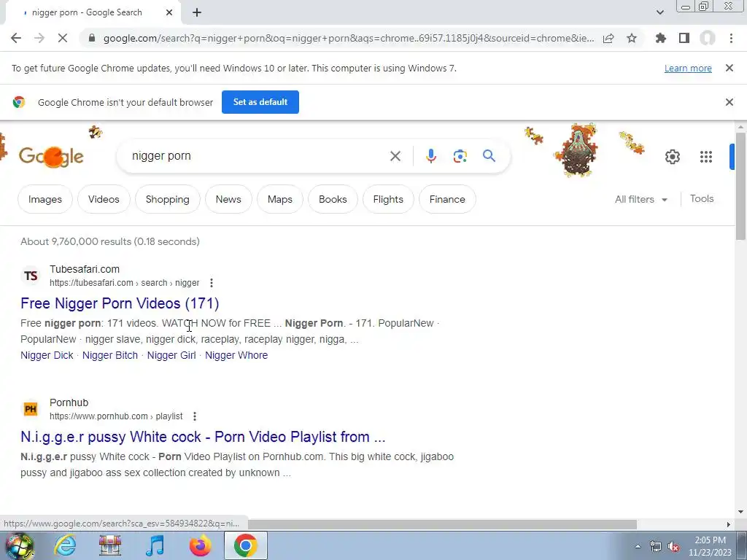Switch to the Flights filter
The image size is (747, 560).
tap(388, 199)
